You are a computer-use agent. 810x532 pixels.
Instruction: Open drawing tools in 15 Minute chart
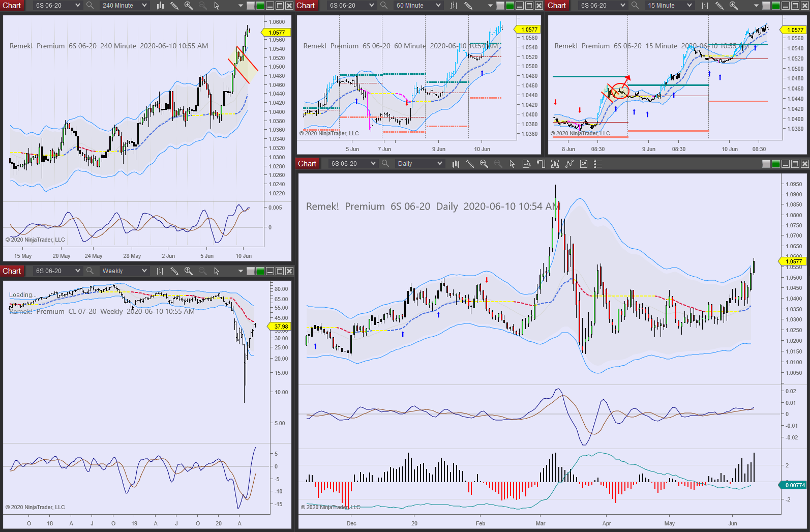tap(719, 6)
